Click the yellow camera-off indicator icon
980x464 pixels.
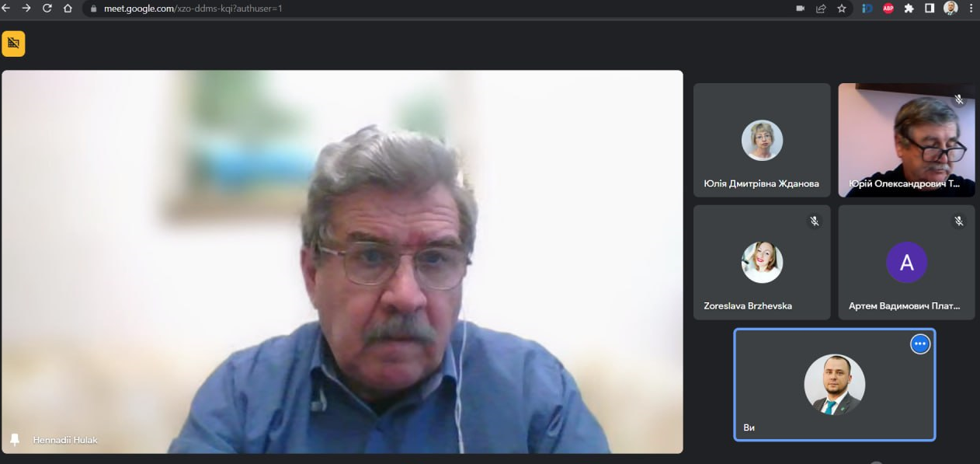13,44
